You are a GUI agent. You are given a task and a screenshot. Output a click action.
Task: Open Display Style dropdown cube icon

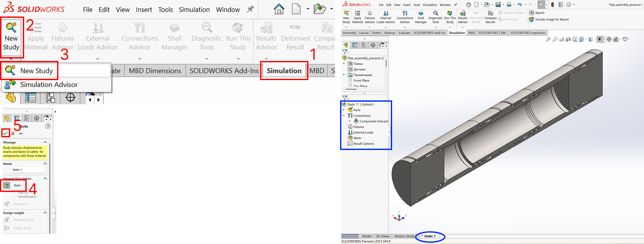coord(591,39)
